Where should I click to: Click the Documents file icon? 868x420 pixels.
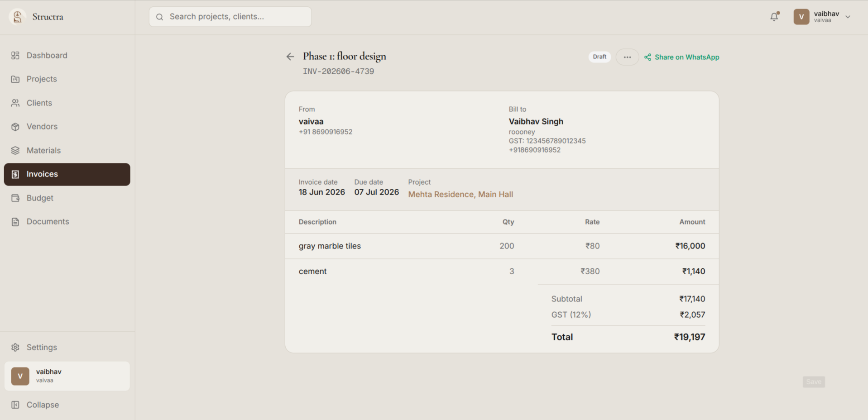(15, 222)
